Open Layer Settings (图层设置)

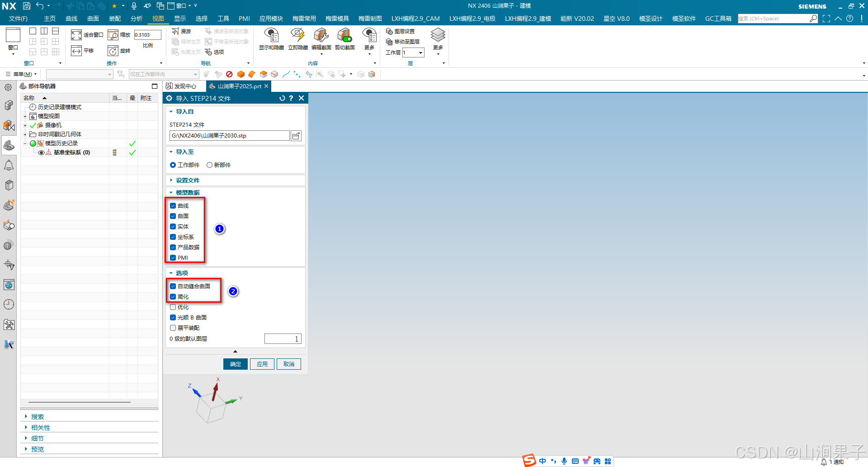pyautogui.click(x=400, y=31)
